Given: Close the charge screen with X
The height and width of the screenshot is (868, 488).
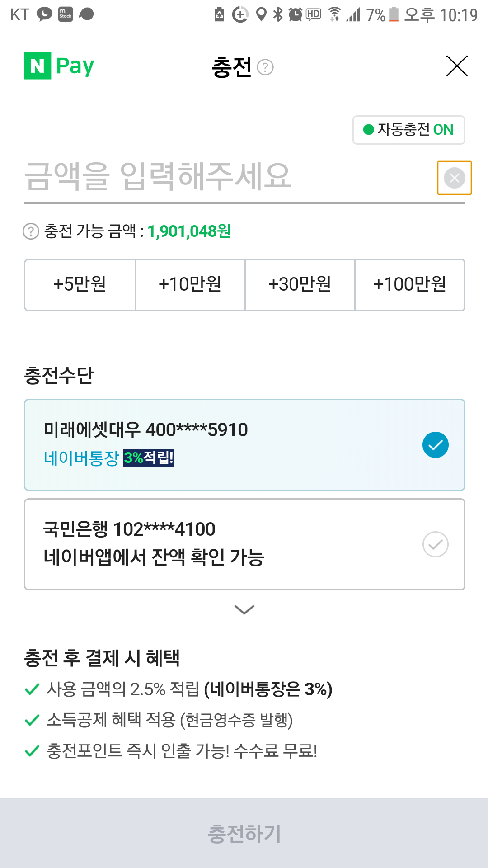Looking at the screenshot, I should 457,66.
